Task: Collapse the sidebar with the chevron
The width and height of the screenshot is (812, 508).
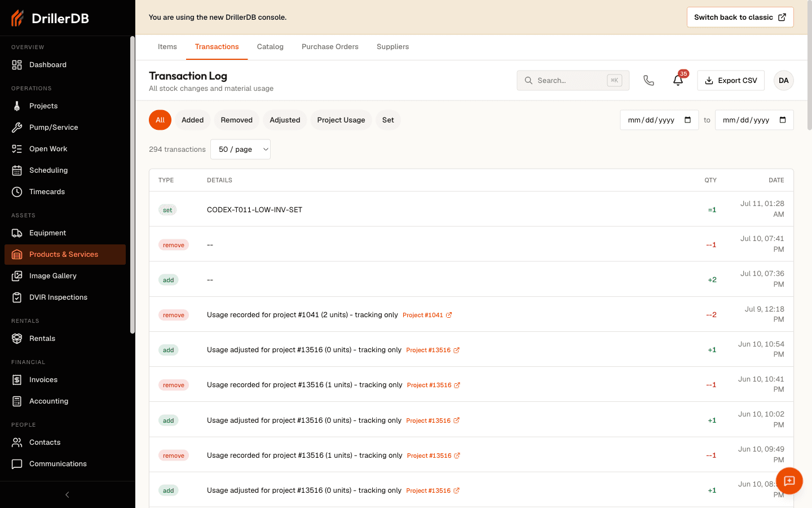Action: [x=67, y=495]
